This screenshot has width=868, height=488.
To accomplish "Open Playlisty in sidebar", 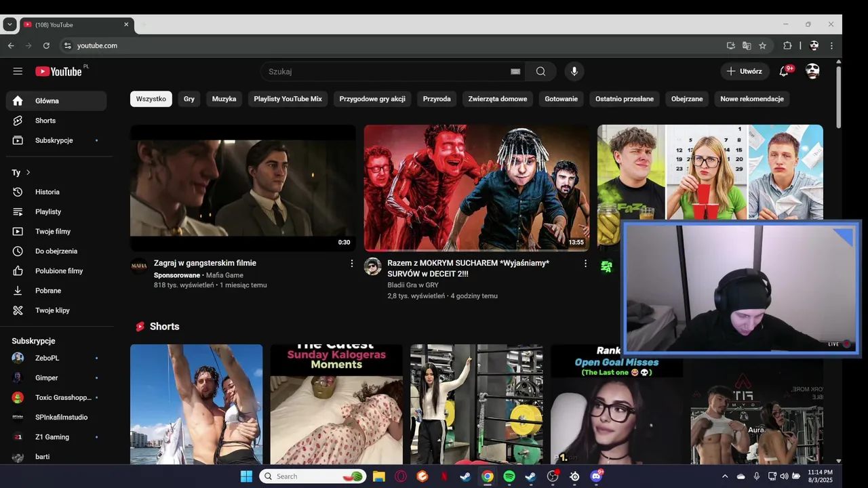I will tap(56, 211).
